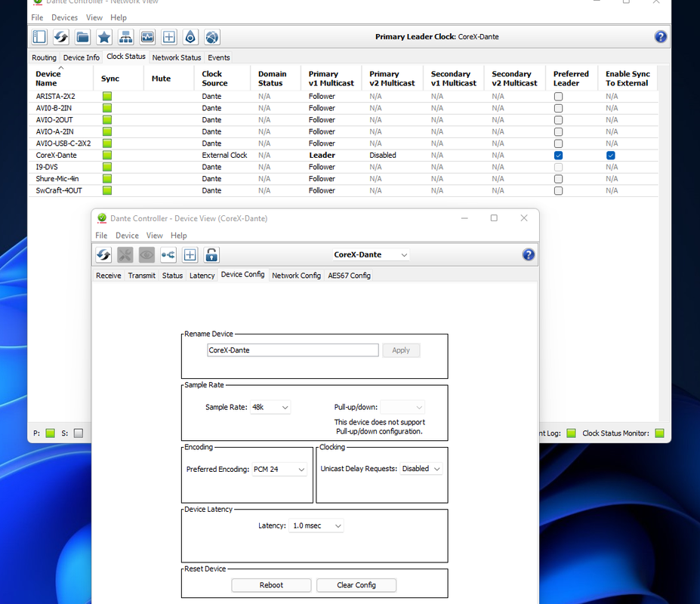
Task: Click the device lock padlock icon
Action: [x=211, y=255]
